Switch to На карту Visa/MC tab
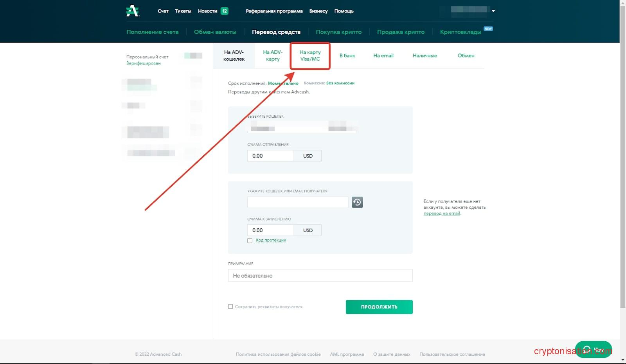The image size is (626, 364). click(310, 56)
